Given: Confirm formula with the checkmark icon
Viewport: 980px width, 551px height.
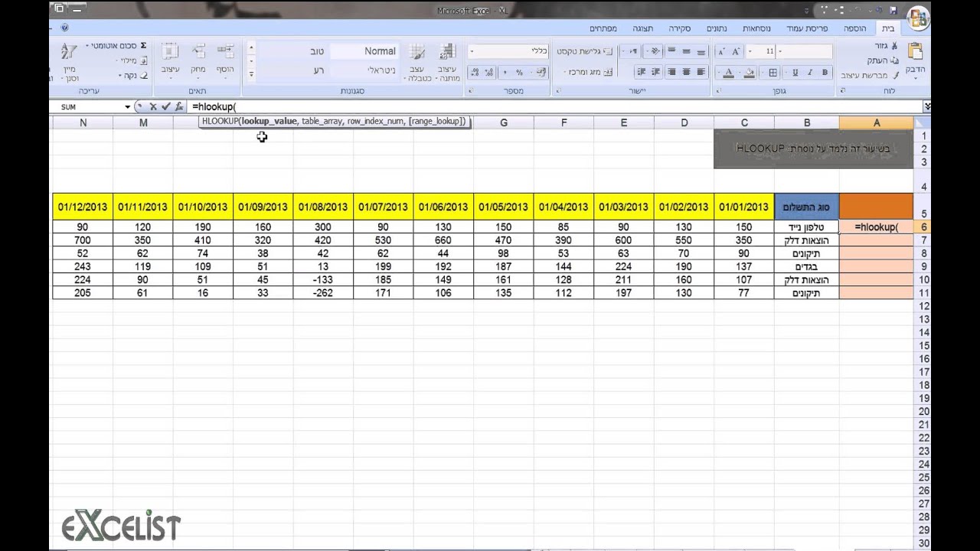Looking at the screenshot, I should (165, 107).
